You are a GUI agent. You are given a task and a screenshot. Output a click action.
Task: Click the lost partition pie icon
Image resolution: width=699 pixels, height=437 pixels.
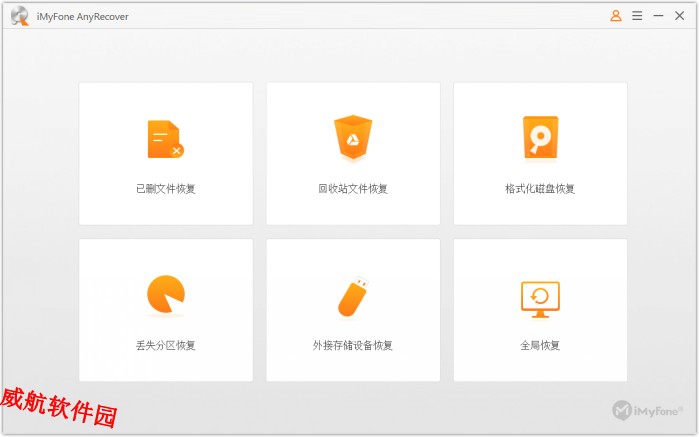(166, 294)
